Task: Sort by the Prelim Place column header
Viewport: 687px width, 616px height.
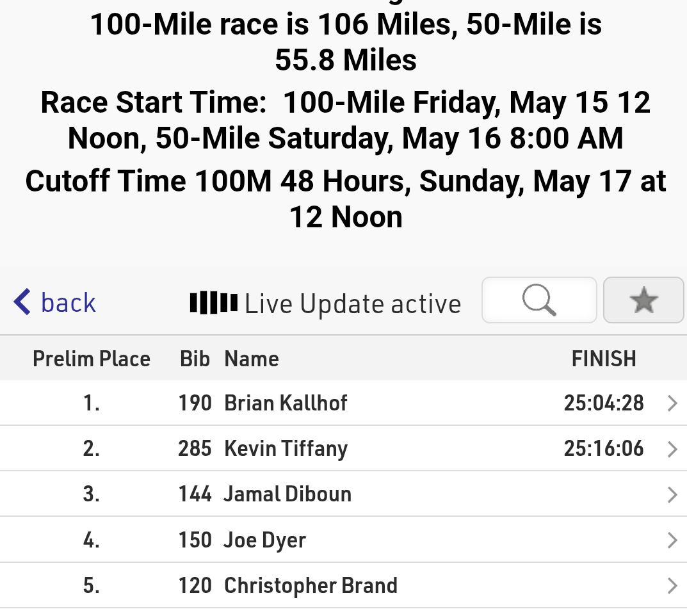Action: point(92,359)
